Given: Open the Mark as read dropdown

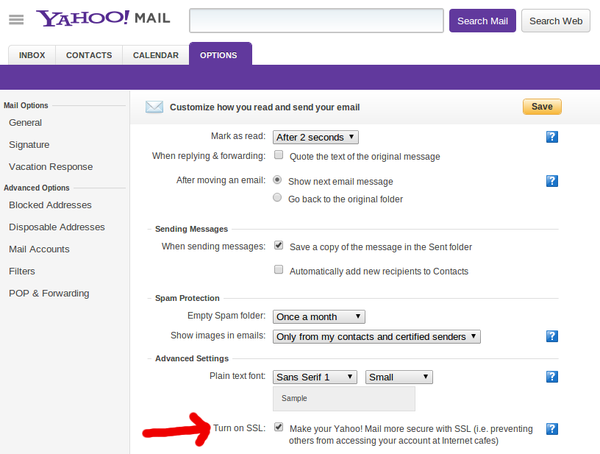Looking at the screenshot, I should [315, 137].
